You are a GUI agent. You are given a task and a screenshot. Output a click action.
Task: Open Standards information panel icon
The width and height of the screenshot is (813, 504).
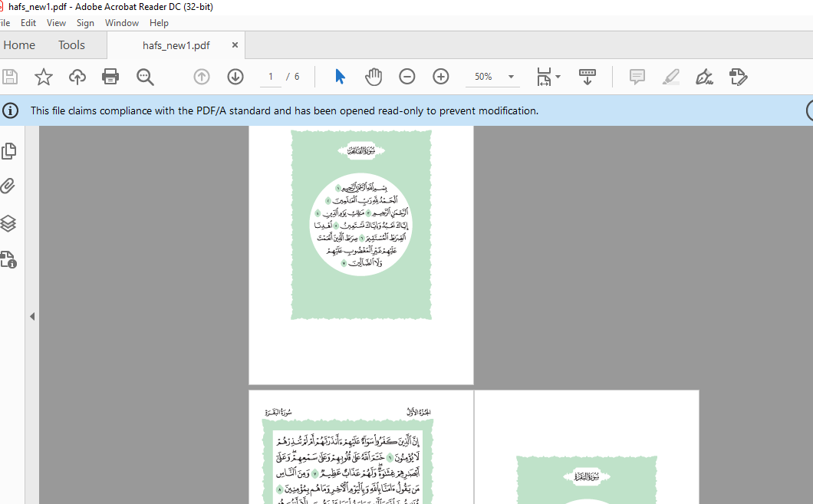pyautogui.click(x=8, y=259)
